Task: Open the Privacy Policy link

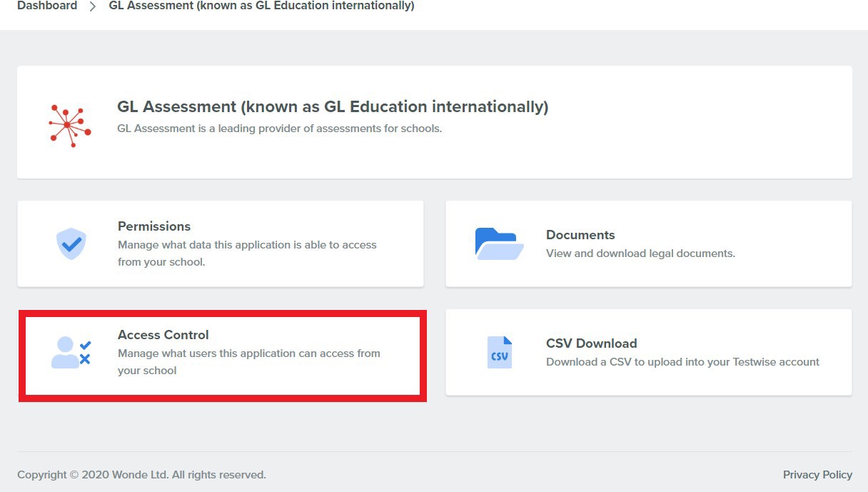Action: pyautogui.click(x=817, y=474)
